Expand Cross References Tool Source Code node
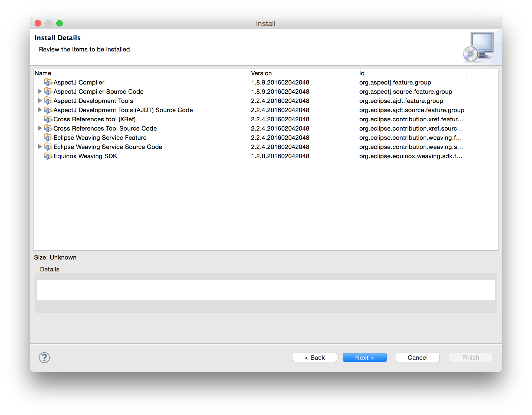 click(40, 128)
